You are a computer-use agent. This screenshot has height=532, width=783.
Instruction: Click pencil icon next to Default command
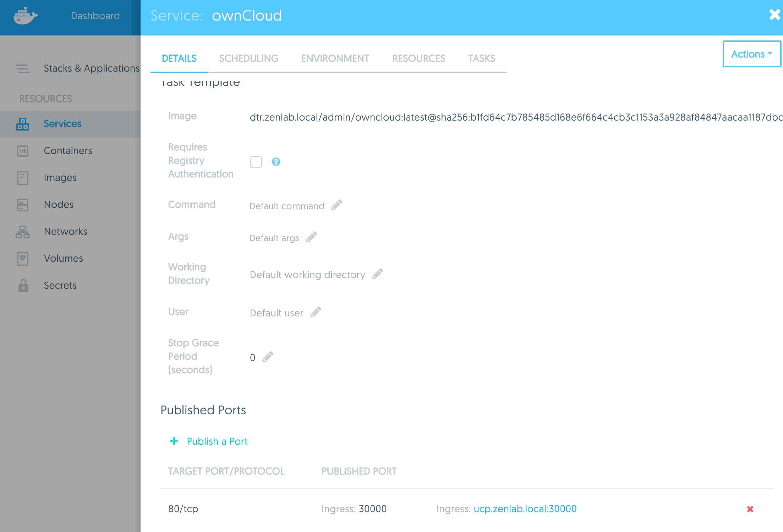[x=336, y=205]
